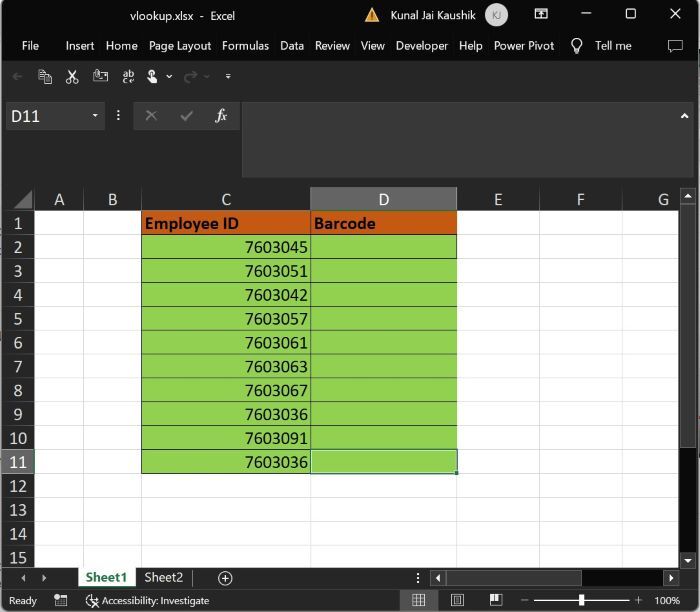This screenshot has width=700, height=612.
Task: Click the Name Box showing D11
Action: coord(48,116)
